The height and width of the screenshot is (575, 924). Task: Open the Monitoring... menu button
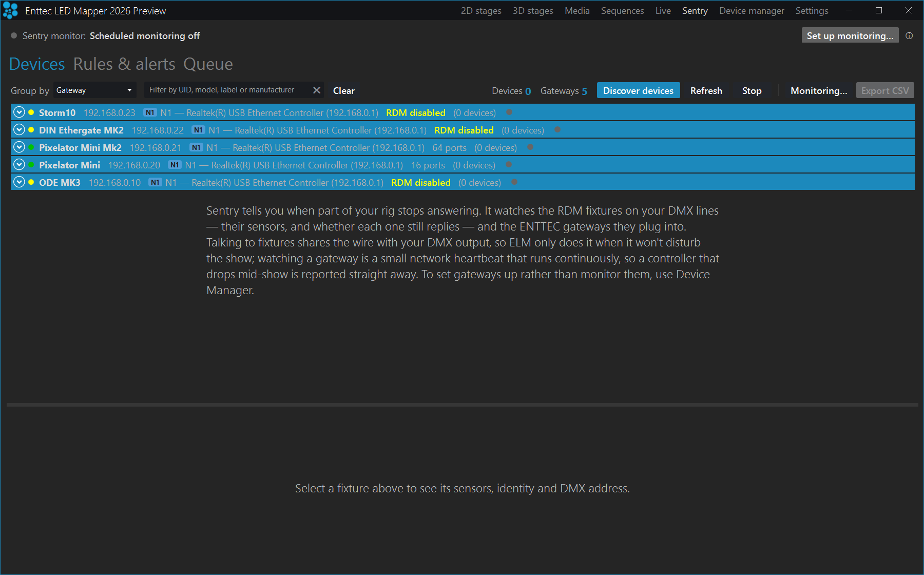(819, 90)
